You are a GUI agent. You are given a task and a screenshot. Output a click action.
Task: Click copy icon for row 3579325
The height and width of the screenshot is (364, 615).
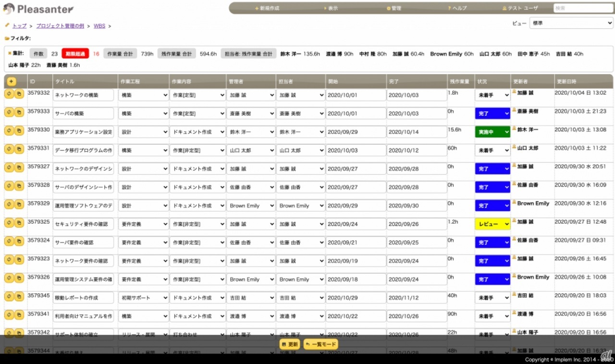click(x=19, y=222)
